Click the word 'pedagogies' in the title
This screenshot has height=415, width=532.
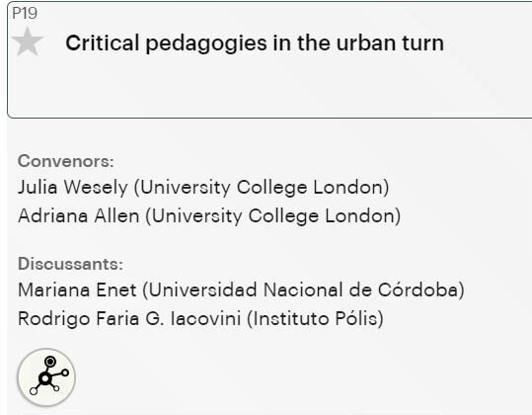[x=206, y=44]
